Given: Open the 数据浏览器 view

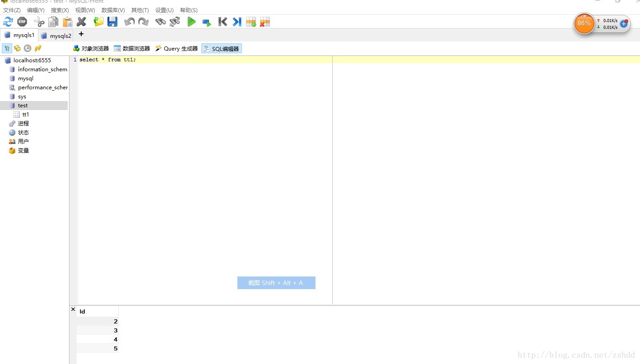Looking at the screenshot, I should tap(132, 48).
